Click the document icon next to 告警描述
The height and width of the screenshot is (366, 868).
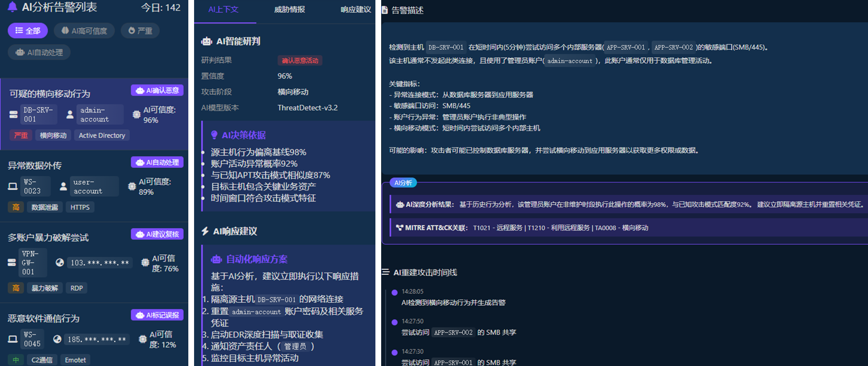(385, 10)
